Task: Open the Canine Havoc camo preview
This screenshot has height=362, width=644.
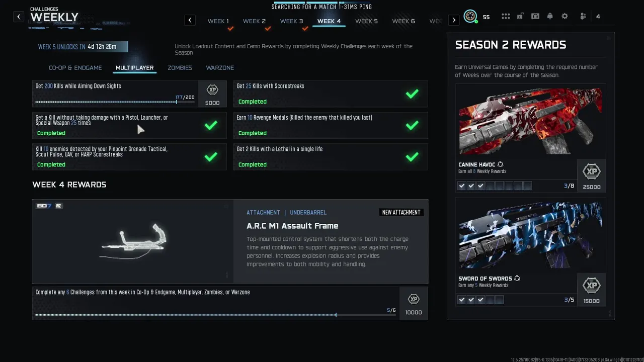Action: 530,121
